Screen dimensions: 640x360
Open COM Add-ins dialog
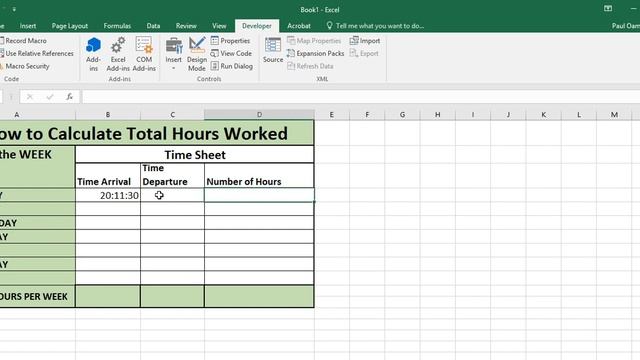144,54
